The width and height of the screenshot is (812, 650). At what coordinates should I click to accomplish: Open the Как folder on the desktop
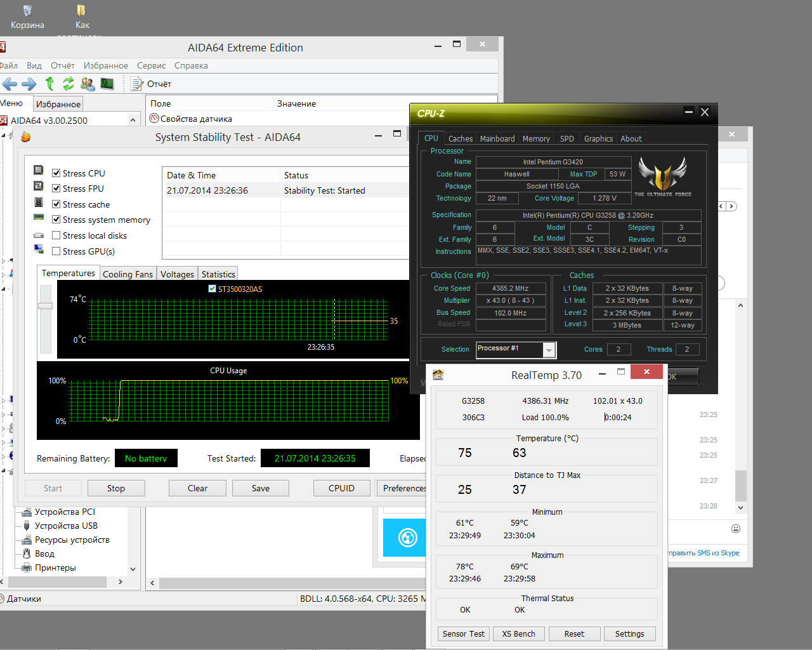[x=82, y=17]
